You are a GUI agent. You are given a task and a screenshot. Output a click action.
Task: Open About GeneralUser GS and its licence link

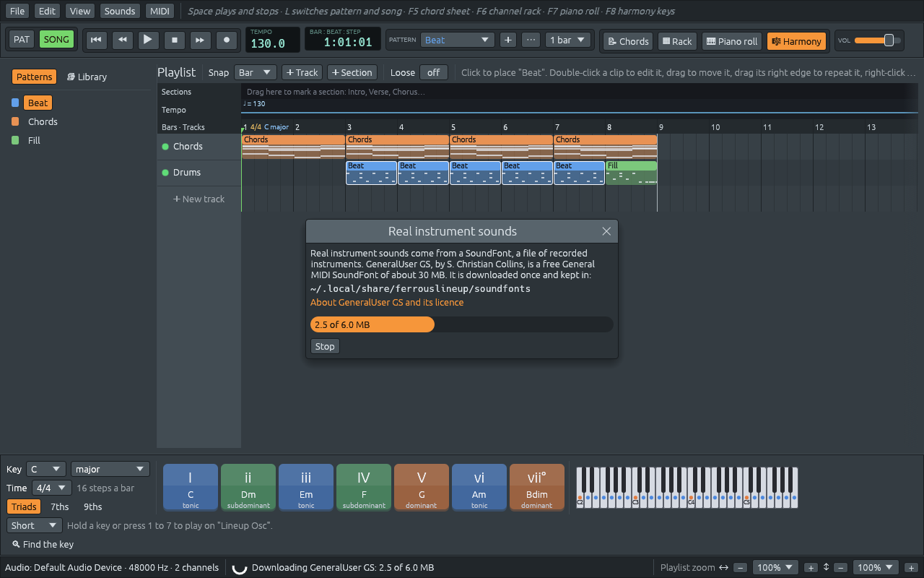click(387, 302)
